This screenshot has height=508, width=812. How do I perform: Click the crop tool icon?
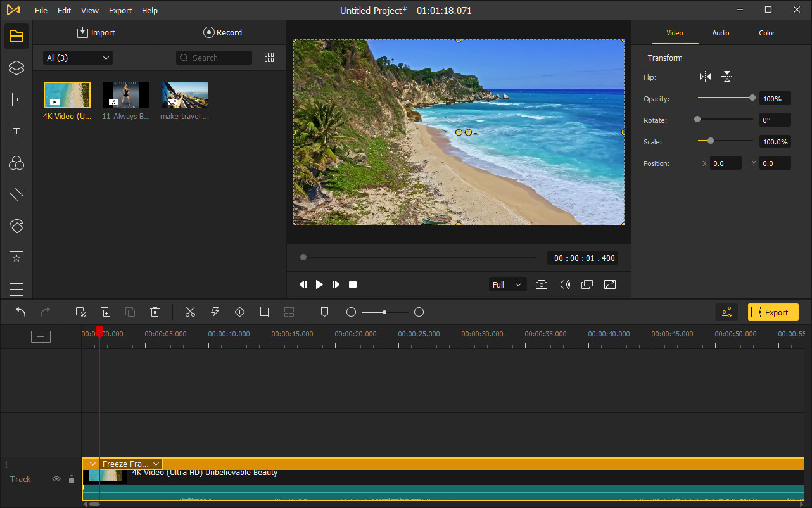265,312
